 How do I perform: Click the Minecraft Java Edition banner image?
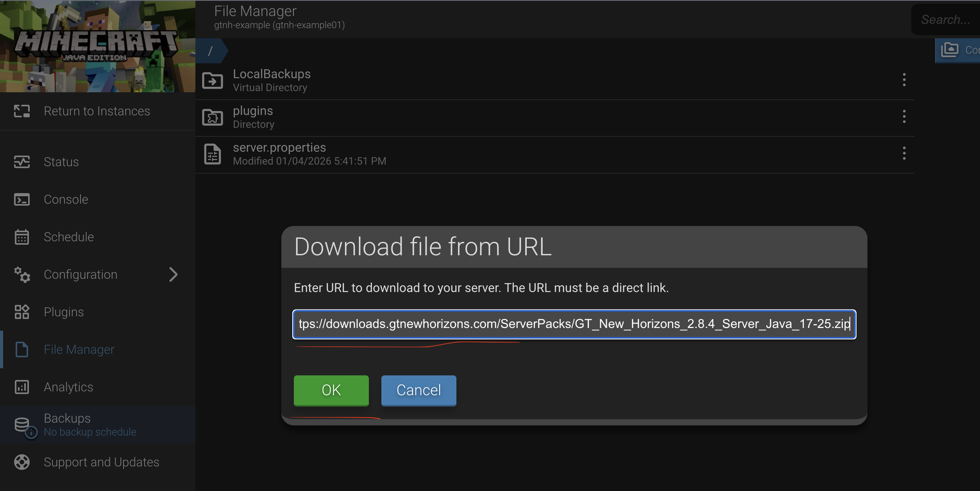click(x=98, y=46)
